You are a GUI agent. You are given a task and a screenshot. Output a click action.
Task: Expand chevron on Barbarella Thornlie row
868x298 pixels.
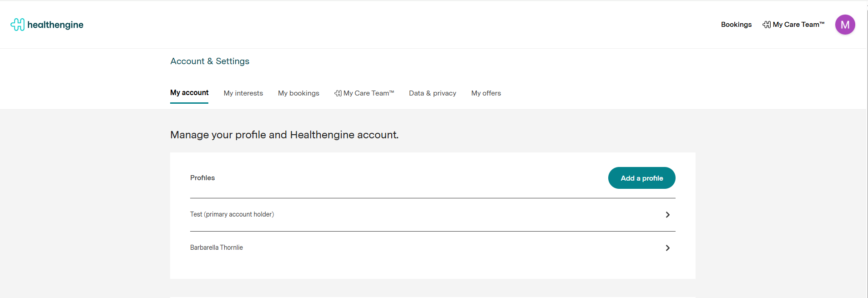click(667, 248)
